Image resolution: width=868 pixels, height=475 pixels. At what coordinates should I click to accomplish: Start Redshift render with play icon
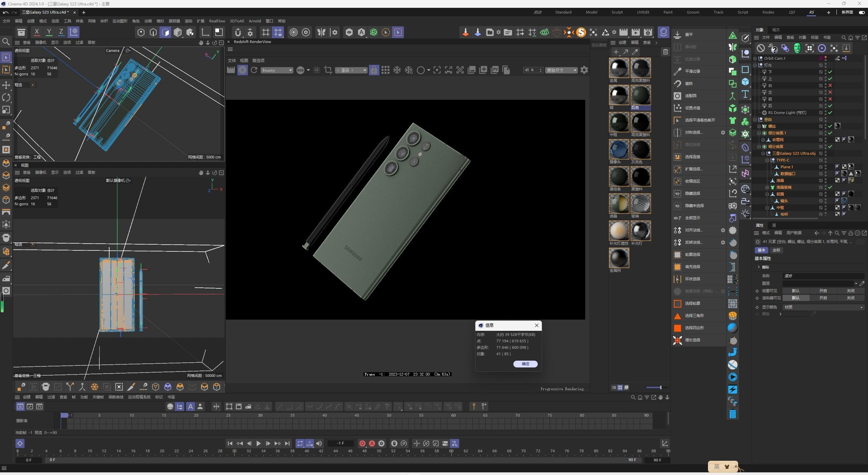242,70
